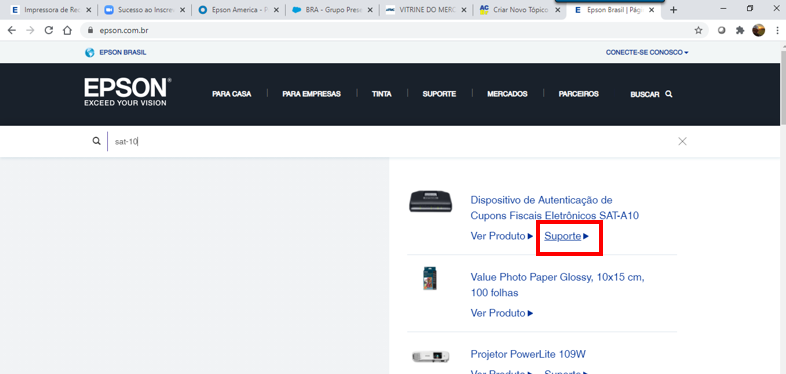Close the VITRINE DO MERC tab
The image size is (786, 374).
pyautogui.click(x=463, y=10)
